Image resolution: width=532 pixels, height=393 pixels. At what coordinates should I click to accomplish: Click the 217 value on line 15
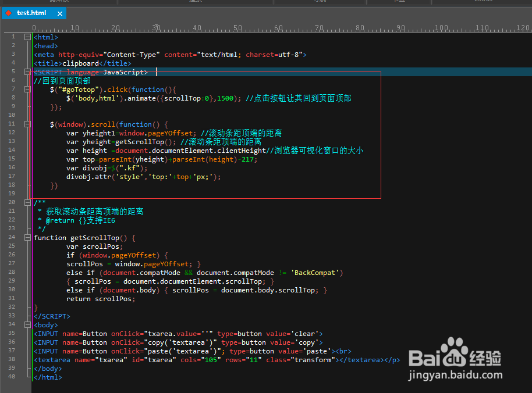247,159
